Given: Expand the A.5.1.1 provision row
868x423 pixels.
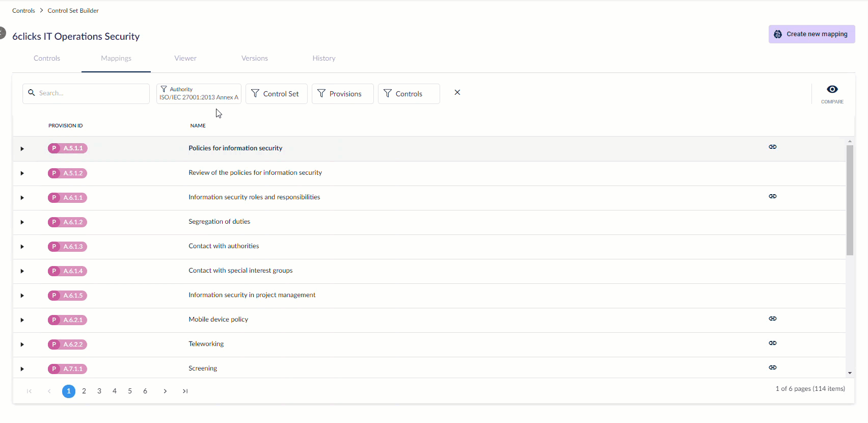Looking at the screenshot, I should [22, 149].
